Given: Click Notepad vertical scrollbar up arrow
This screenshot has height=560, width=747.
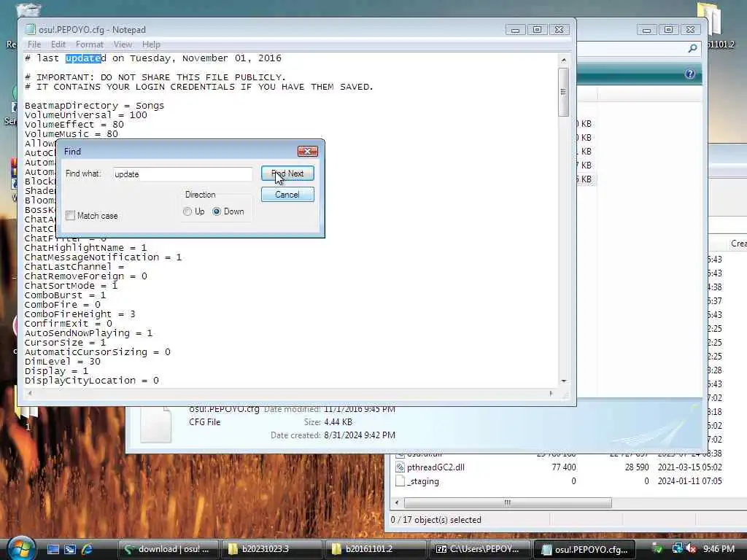Looking at the screenshot, I should [564, 60].
